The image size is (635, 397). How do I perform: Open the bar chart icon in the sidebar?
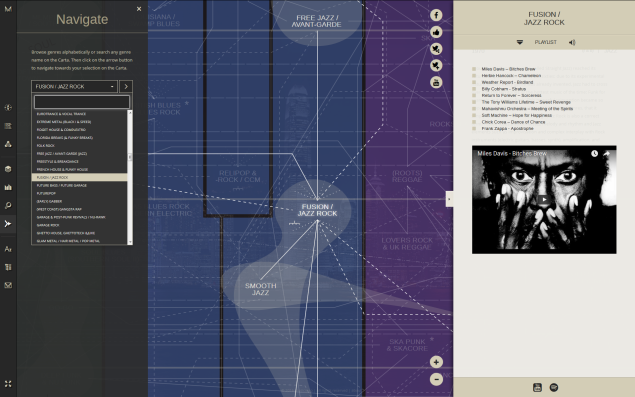coord(8,187)
